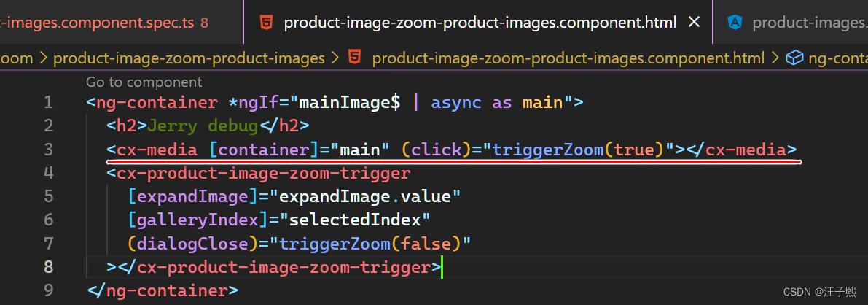The height and width of the screenshot is (305, 868).
Task: Click selectedIndex value on line 6
Action: pos(354,220)
